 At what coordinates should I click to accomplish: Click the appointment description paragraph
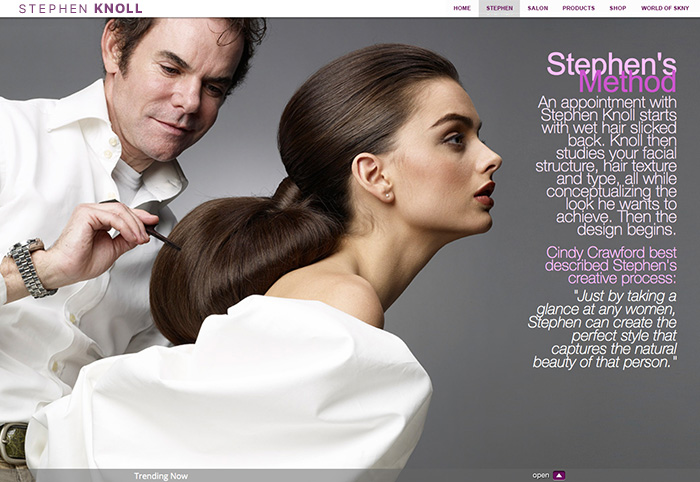(x=607, y=165)
